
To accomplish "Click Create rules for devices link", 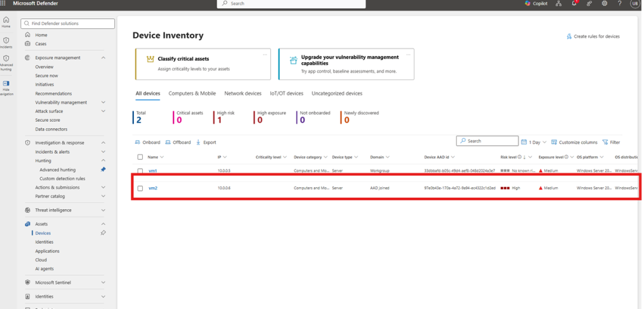I will pyautogui.click(x=597, y=36).
